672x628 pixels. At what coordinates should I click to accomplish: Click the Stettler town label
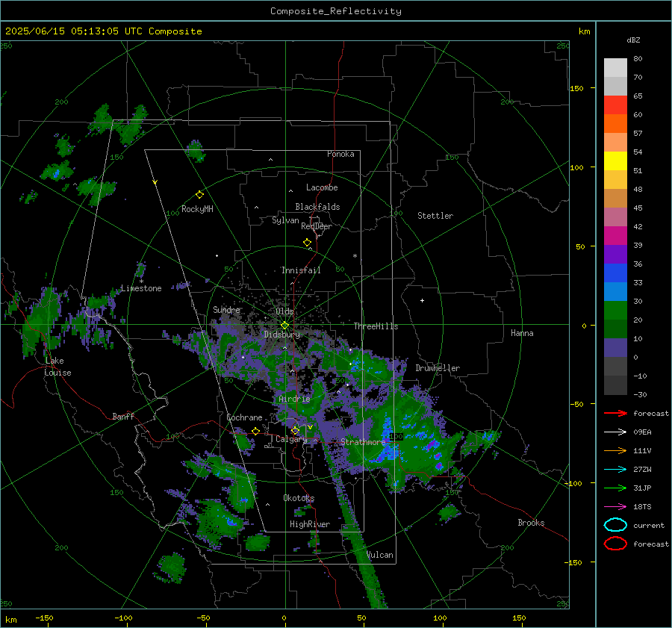coord(435,216)
